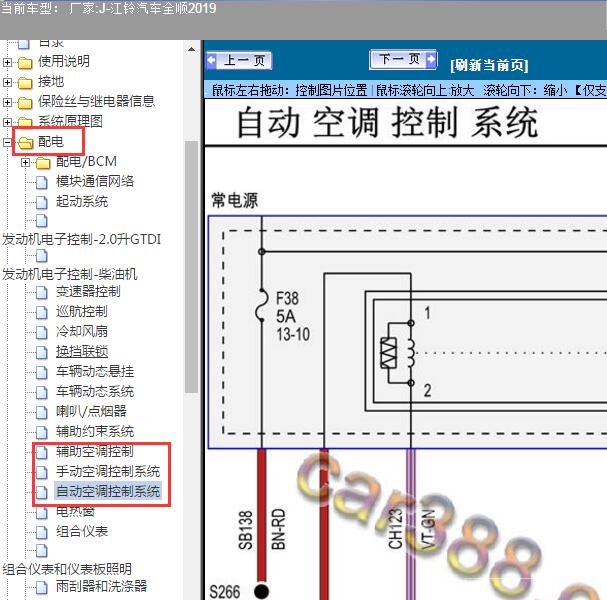Open 发动机电子控制-2.0升GTDI diagram
Screen dimensions: 607x600
coord(81,239)
